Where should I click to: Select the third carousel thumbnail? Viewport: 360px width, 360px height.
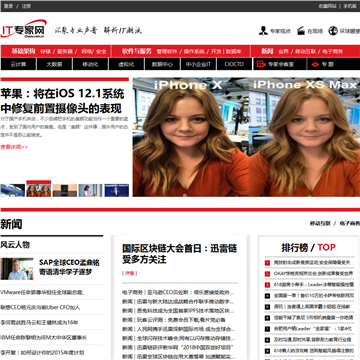(65, 190)
